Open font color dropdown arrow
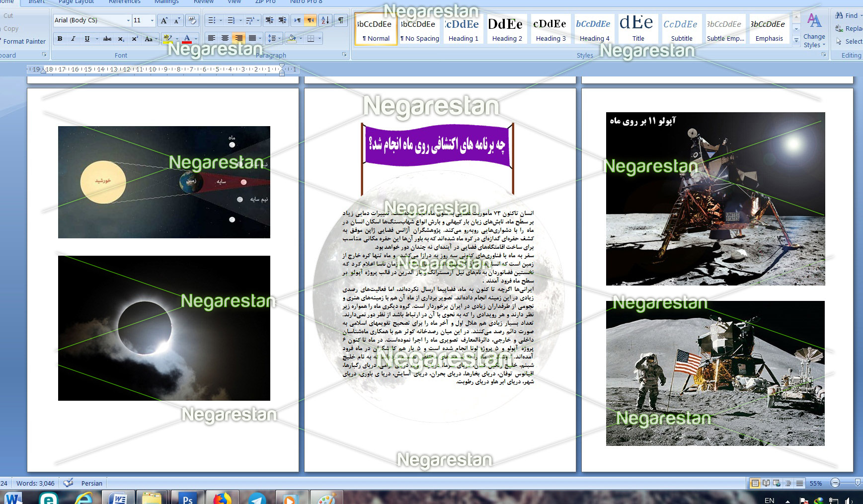The height and width of the screenshot is (504, 863). [196, 39]
